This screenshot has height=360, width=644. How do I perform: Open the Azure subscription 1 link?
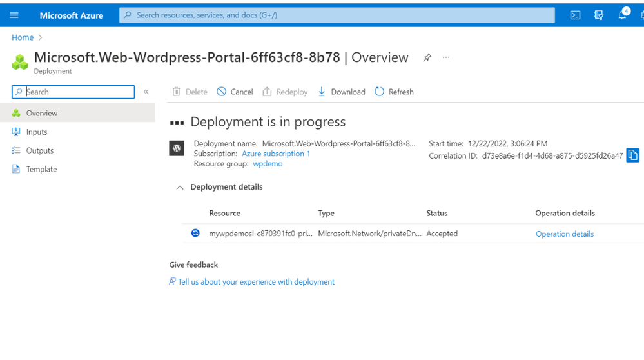[276, 154]
